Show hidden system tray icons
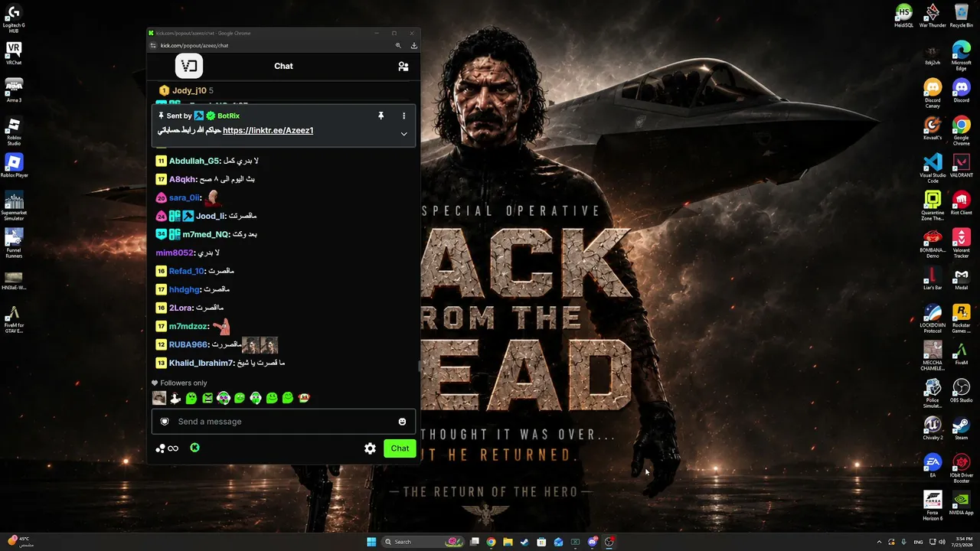 [x=879, y=542]
